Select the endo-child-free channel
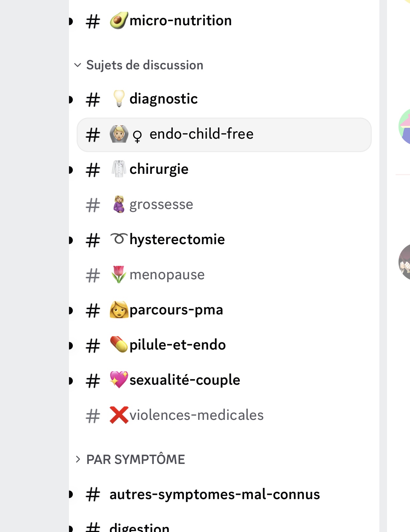This screenshot has height=532, width=410. (x=224, y=135)
